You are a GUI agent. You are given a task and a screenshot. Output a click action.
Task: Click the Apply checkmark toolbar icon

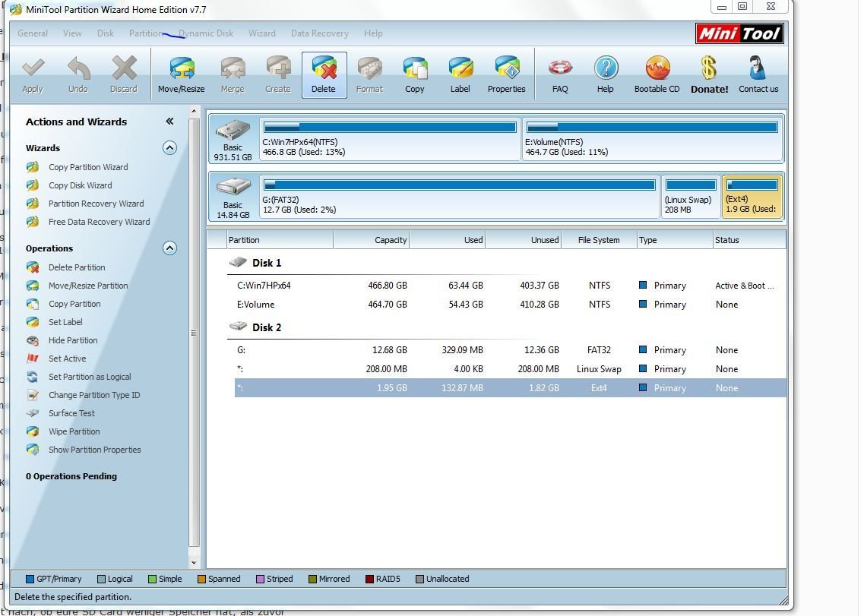point(33,75)
